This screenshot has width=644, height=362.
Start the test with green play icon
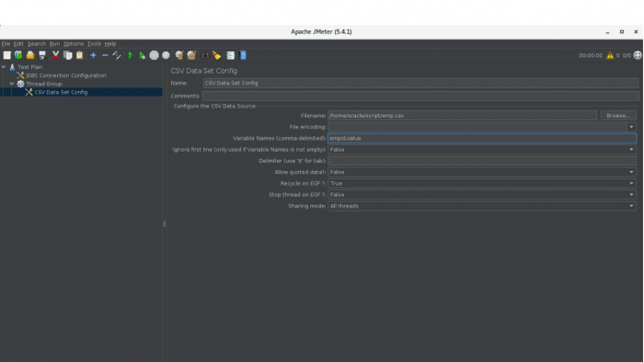[131, 55]
